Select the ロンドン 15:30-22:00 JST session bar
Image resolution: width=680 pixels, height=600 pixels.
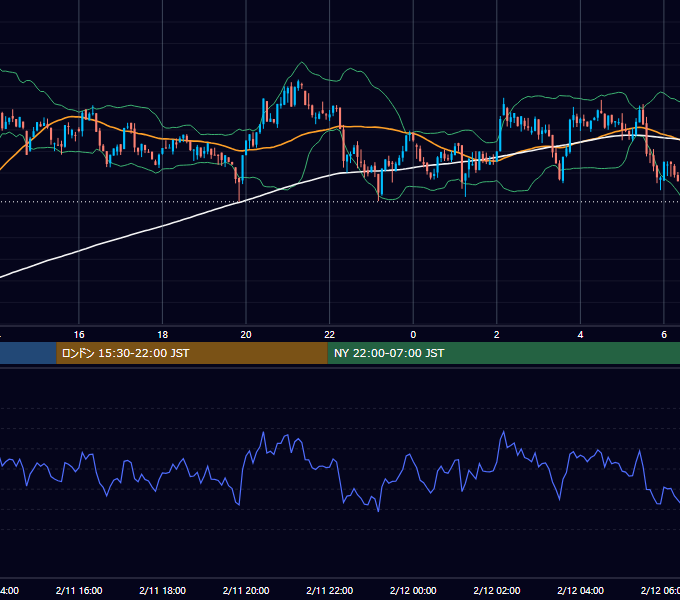(192, 353)
